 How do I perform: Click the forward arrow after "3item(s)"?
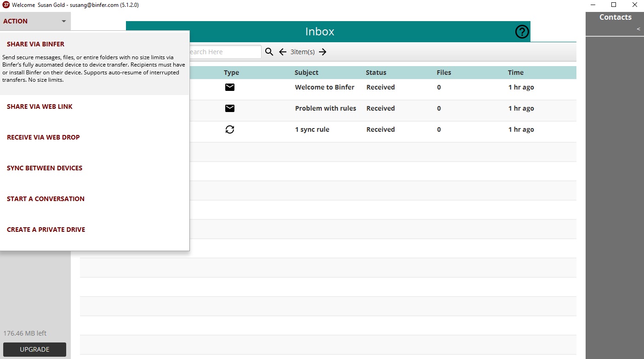323,51
